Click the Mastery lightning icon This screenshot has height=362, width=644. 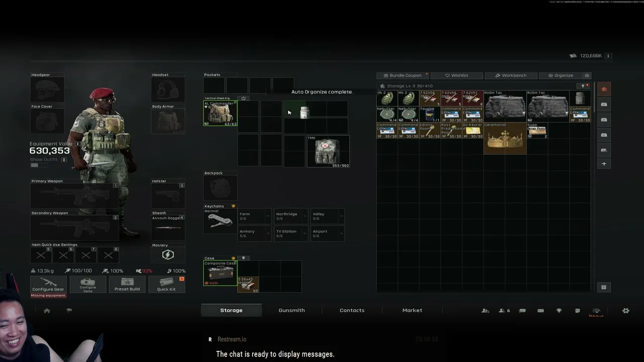coord(168,255)
